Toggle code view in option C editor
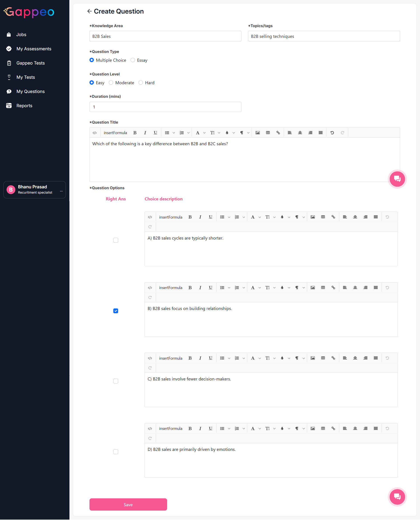 150,358
